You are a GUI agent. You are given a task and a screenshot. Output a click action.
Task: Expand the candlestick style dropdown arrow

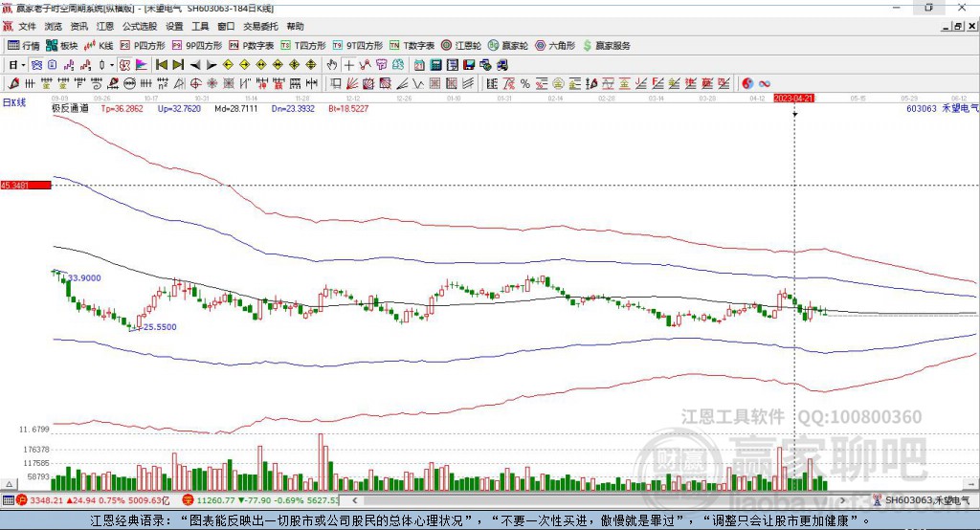coord(112,65)
